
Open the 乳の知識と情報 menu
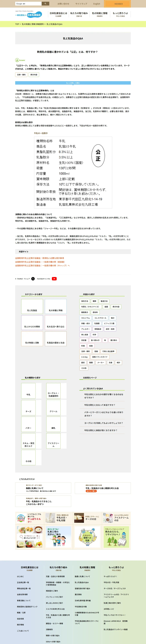[x=100, y=14]
